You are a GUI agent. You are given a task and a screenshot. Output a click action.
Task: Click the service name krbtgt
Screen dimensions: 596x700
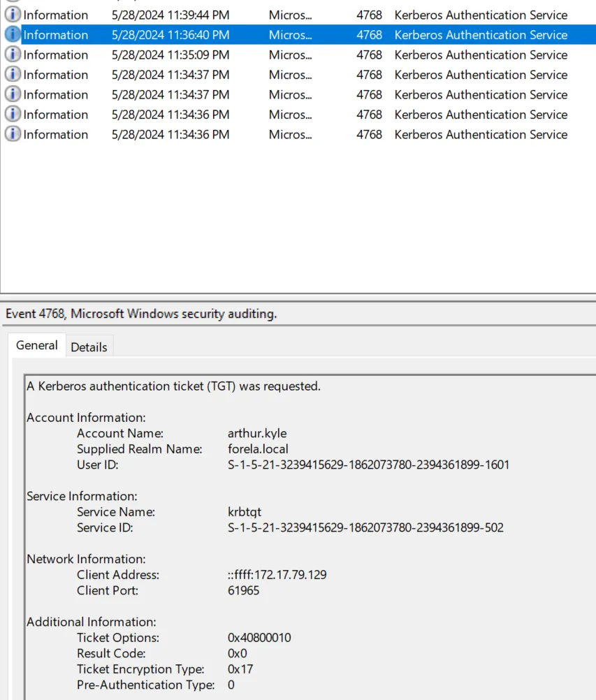[x=245, y=511]
